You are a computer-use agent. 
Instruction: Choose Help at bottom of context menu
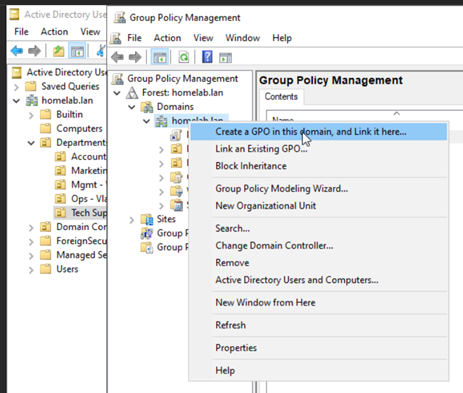(x=319, y=370)
